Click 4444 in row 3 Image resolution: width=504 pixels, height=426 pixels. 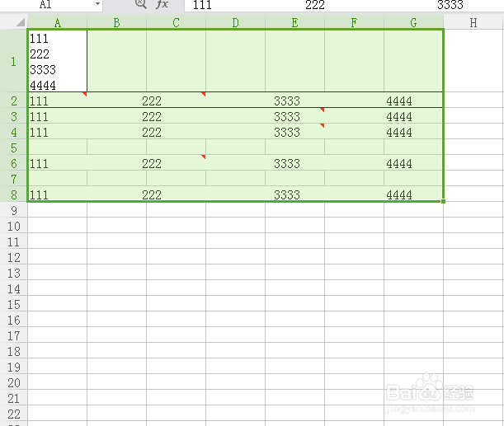(x=399, y=116)
